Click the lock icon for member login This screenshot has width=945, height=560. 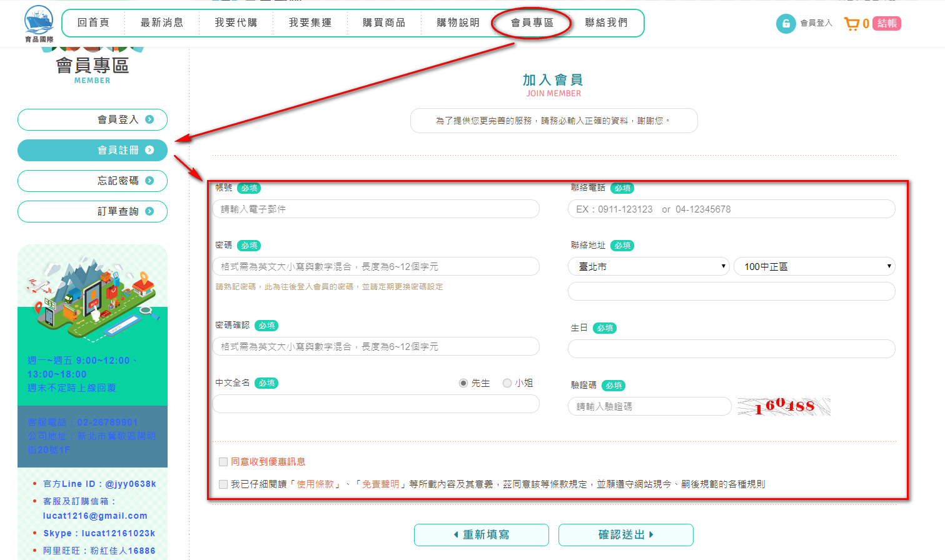[x=786, y=24]
